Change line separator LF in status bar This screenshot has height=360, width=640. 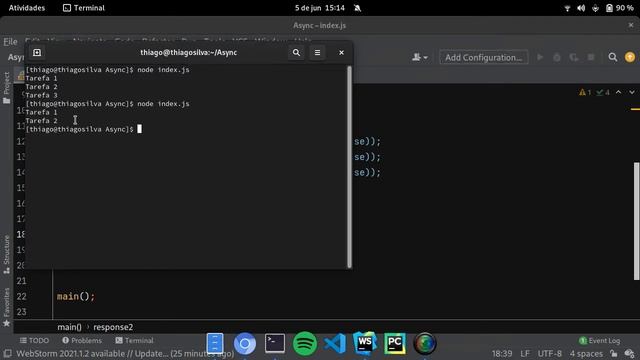click(525, 353)
